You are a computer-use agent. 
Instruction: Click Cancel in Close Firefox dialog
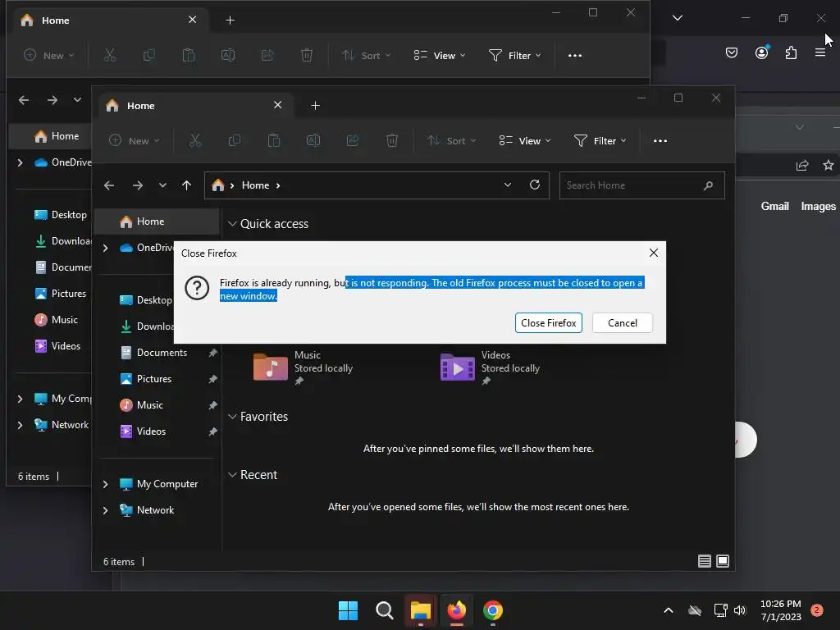623,323
